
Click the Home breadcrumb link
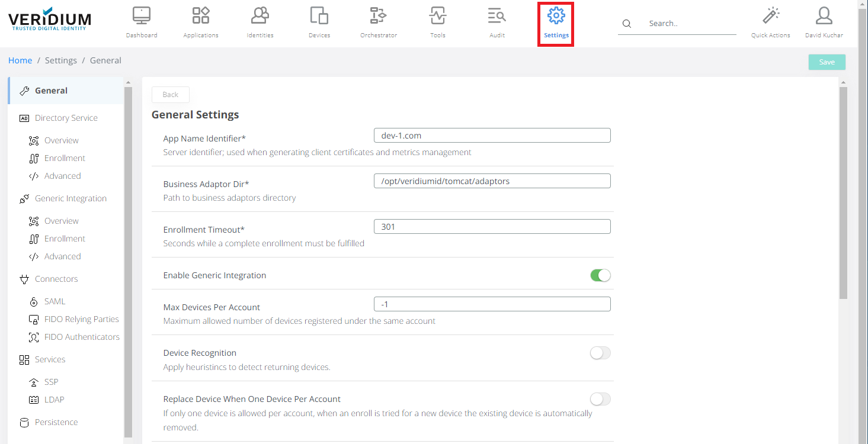(x=20, y=60)
